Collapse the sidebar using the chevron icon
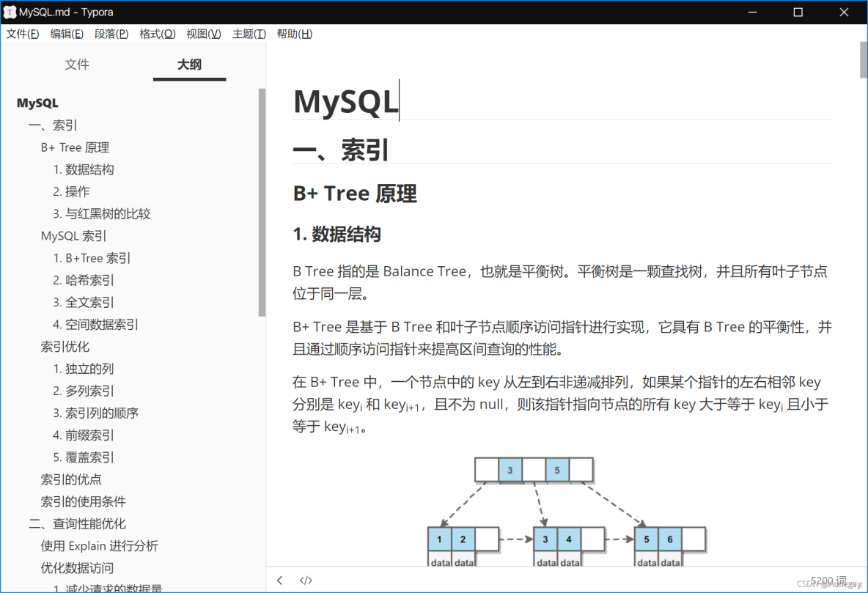This screenshot has width=868, height=593. [279, 579]
